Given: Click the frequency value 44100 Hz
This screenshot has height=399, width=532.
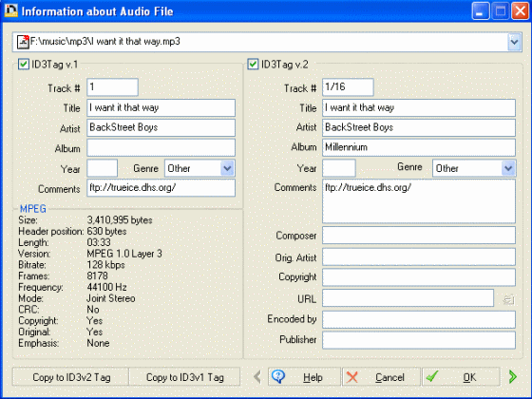Looking at the screenshot, I should 106,287.
